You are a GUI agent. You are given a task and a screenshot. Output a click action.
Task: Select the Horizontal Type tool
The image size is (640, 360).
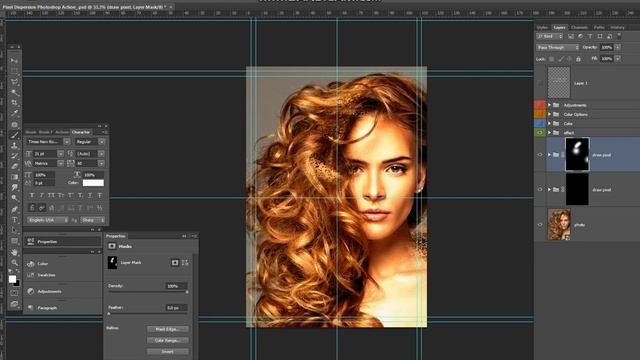point(14,220)
